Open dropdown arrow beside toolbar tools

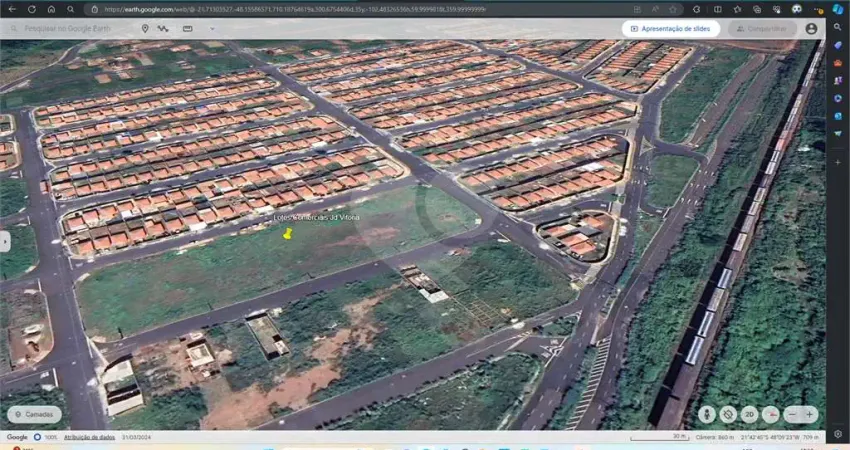(x=212, y=29)
